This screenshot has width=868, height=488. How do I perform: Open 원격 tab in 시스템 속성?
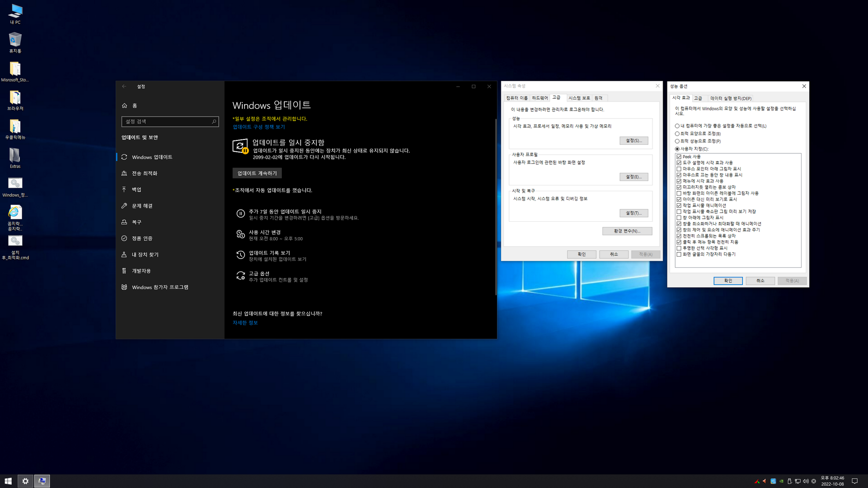[x=599, y=98]
